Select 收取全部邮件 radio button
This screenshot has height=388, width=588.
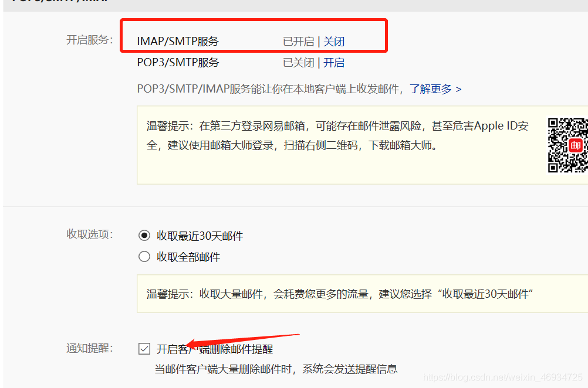[x=144, y=257]
